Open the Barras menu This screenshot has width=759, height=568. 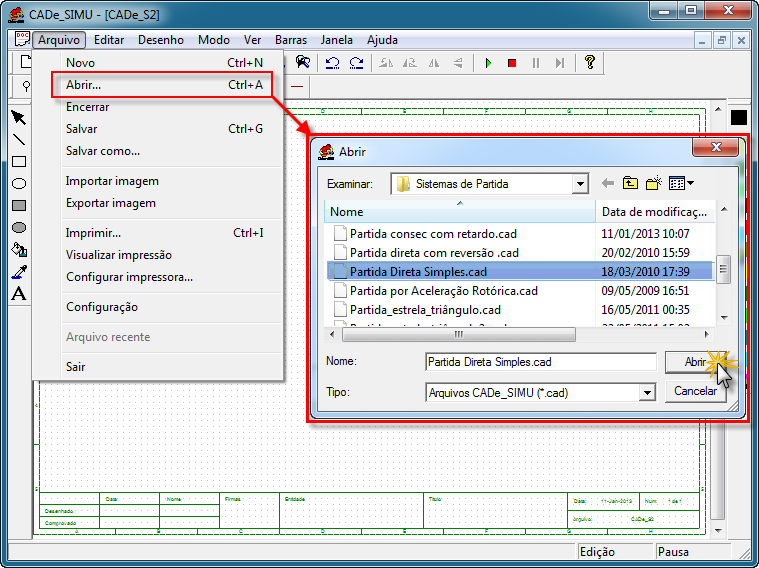click(x=291, y=40)
